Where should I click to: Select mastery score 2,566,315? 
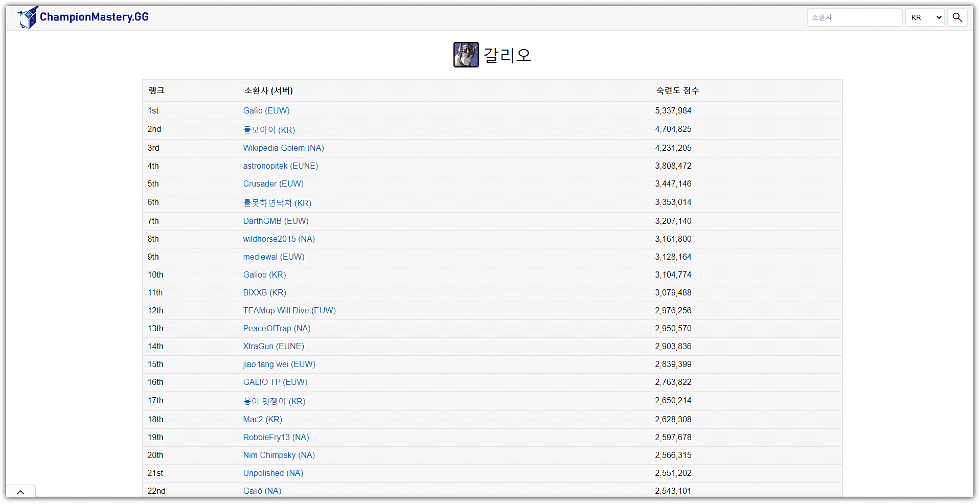[x=673, y=455]
